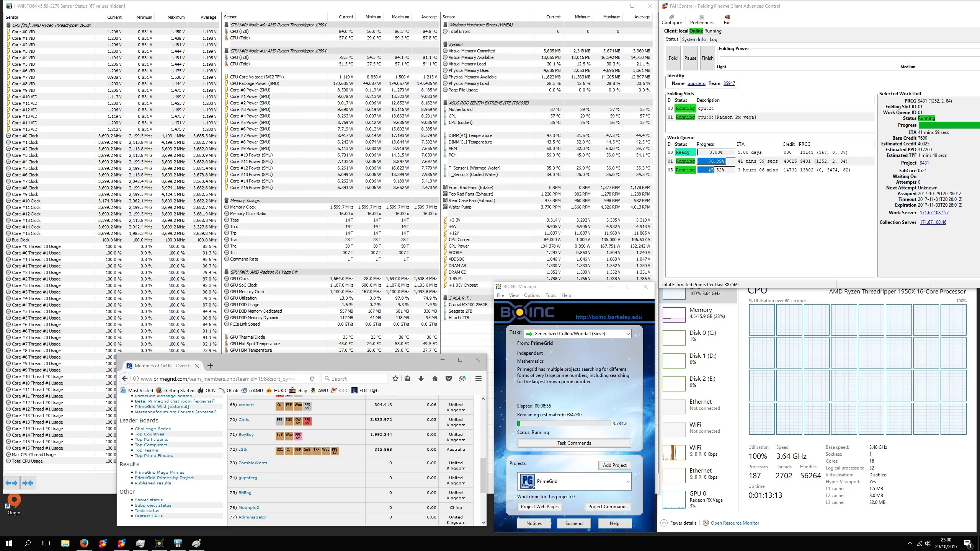Click Finish button in FAHControl
980x551 pixels.
pos(707,58)
